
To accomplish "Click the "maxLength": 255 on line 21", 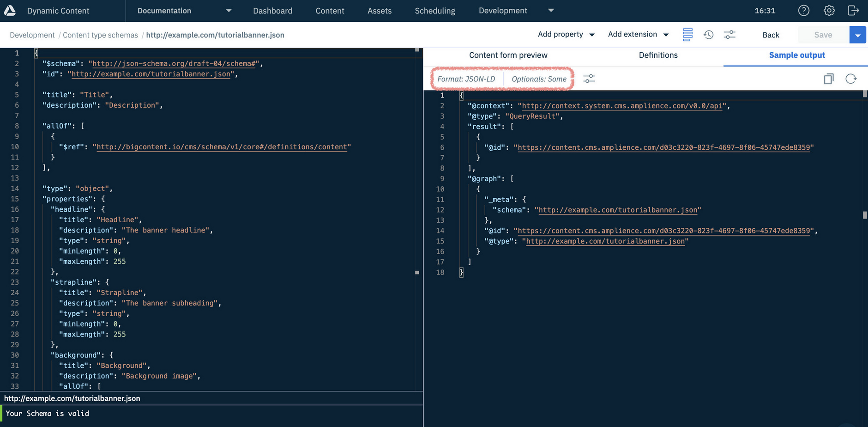I will click(x=92, y=262).
